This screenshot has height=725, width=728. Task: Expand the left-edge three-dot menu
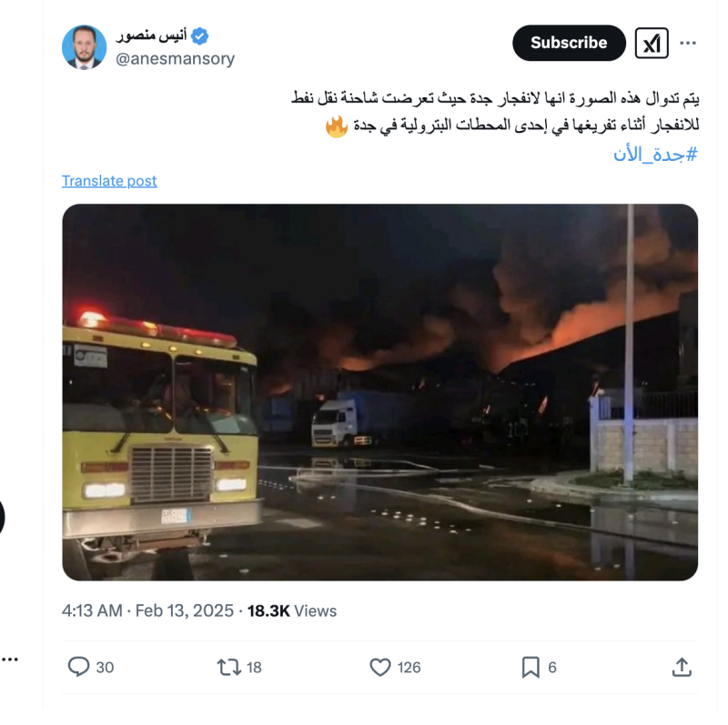(x=9, y=660)
